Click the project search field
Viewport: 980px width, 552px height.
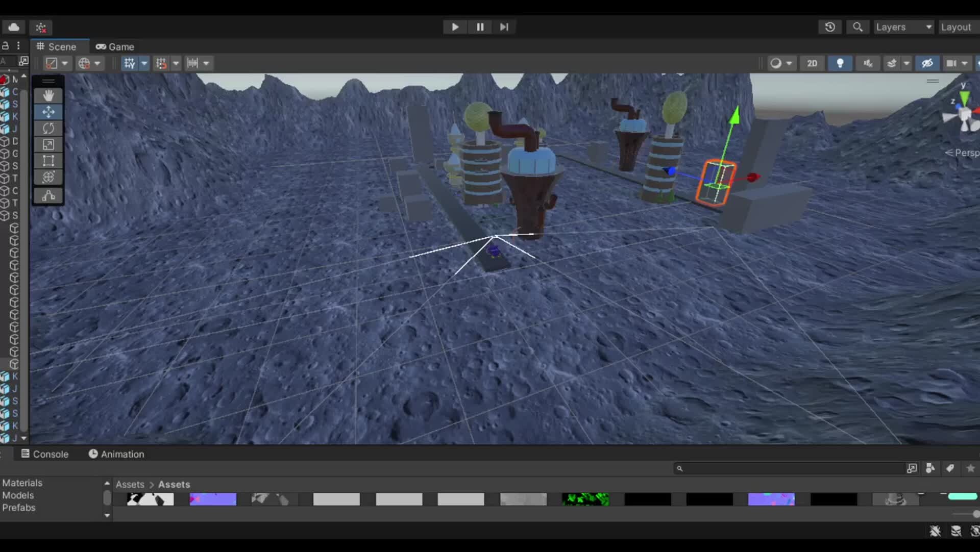(x=791, y=468)
